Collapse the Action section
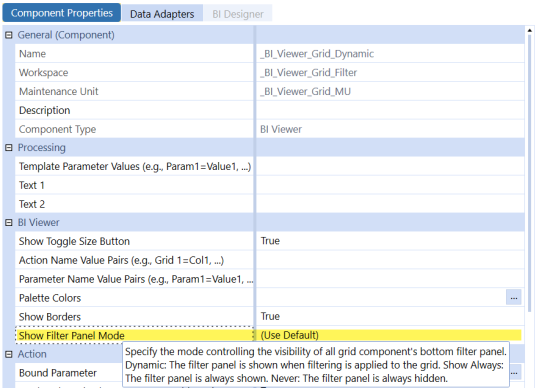Viewport: 536px width, 388px height. click(x=9, y=354)
